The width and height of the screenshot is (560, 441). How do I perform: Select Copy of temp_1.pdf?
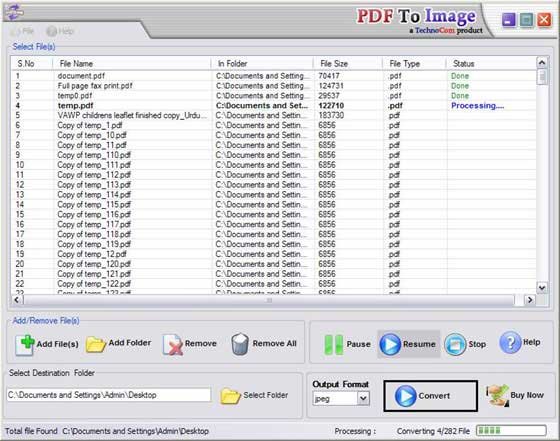click(x=274, y=125)
